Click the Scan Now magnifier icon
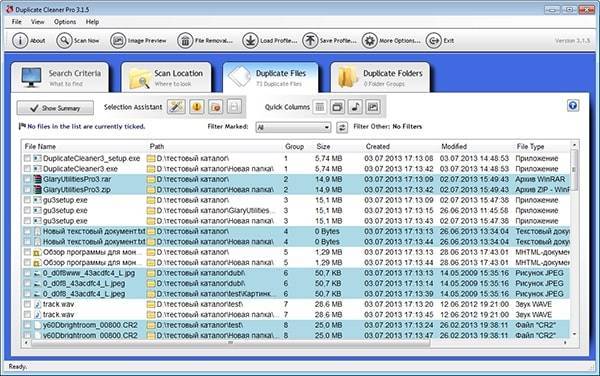The height and width of the screenshot is (376, 600). (x=64, y=40)
